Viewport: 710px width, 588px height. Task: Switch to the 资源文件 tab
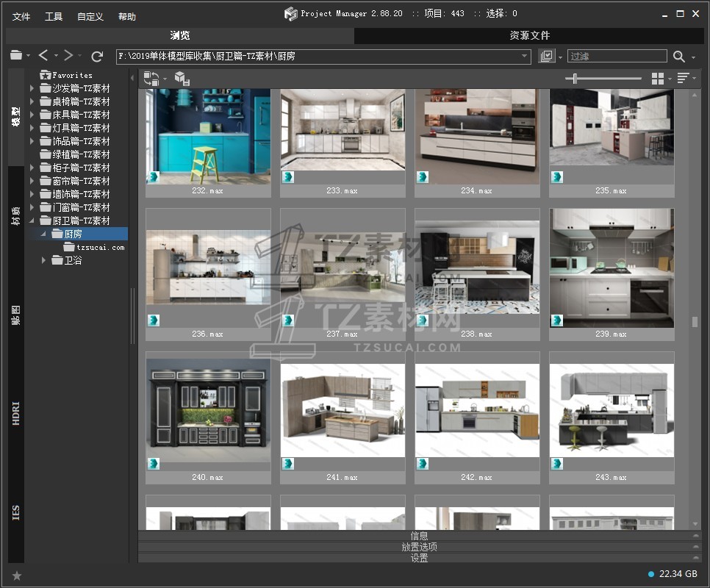529,35
